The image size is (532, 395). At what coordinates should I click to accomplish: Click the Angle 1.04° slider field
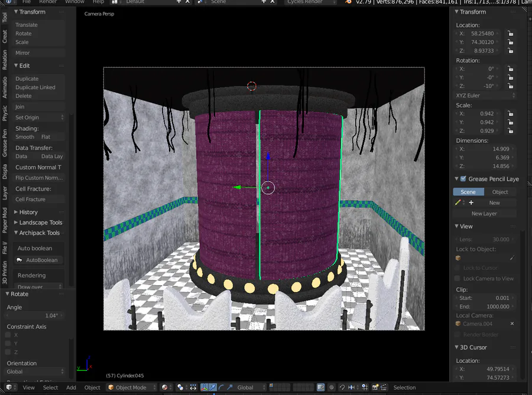35,315
